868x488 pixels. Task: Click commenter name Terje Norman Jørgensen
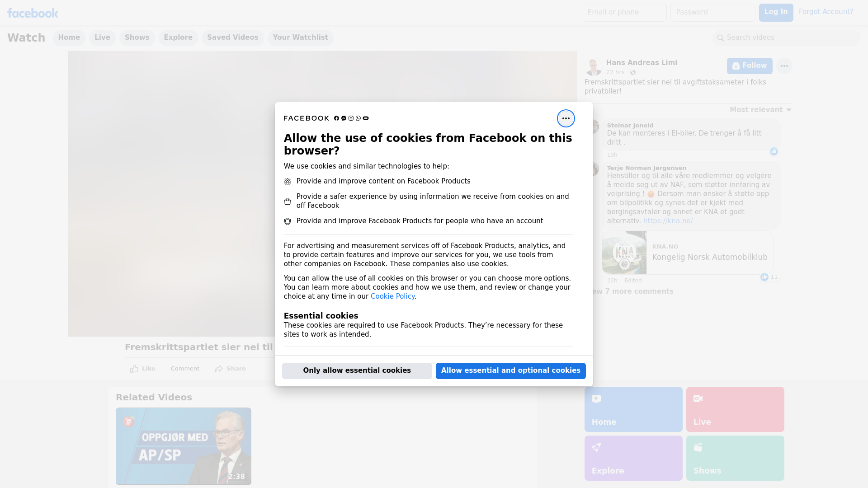646,168
